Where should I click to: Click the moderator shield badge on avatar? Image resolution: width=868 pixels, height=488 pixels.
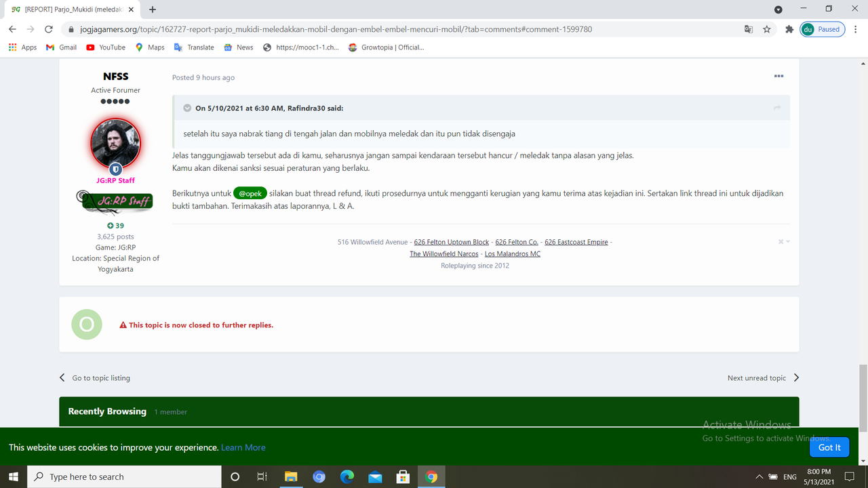point(115,169)
